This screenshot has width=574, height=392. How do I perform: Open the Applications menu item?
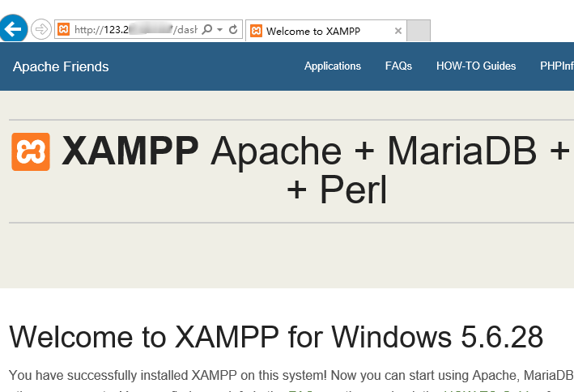pos(333,66)
